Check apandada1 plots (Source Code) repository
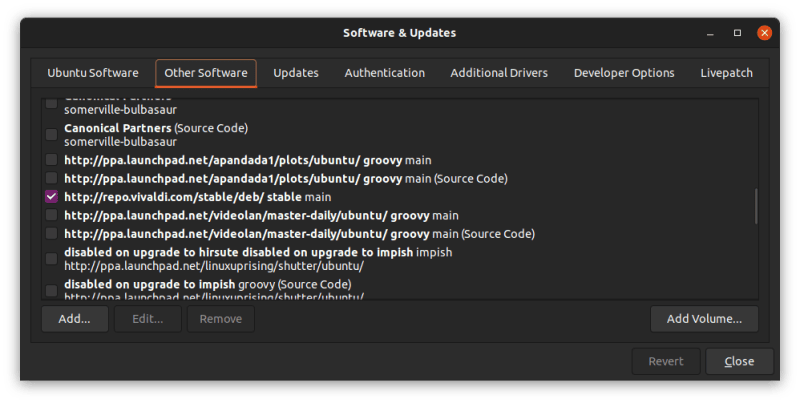 pyautogui.click(x=52, y=178)
